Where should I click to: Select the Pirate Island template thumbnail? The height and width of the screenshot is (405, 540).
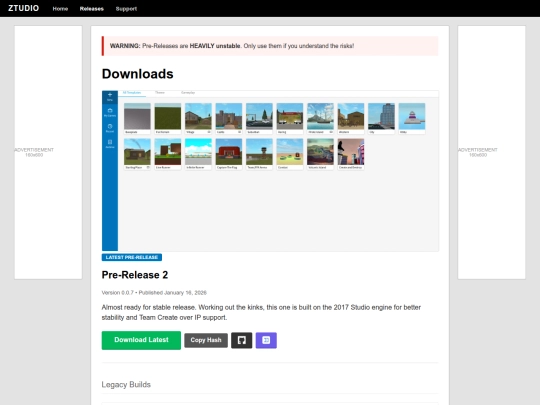320,118
